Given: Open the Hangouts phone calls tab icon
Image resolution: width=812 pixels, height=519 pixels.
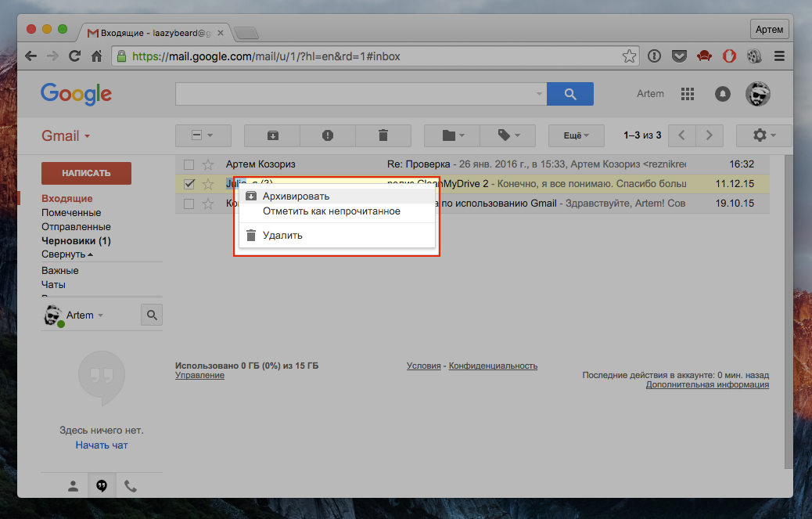Looking at the screenshot, I should click(x=131, y=486).
